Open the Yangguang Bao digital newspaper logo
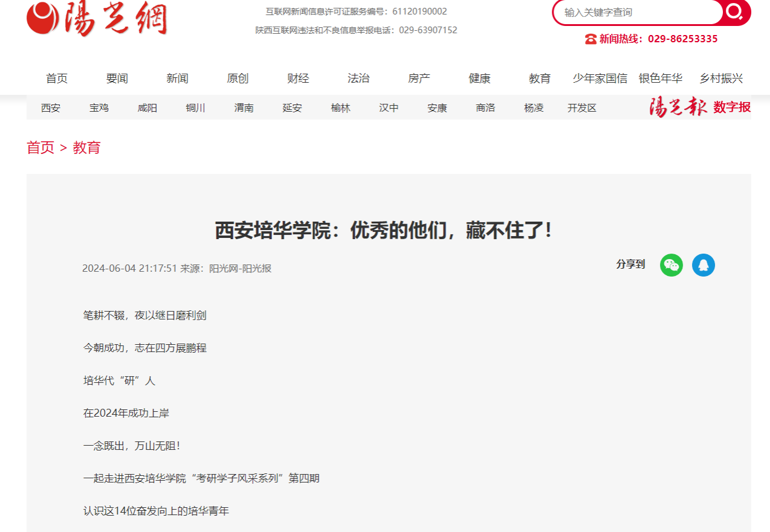 coord(678,107)
